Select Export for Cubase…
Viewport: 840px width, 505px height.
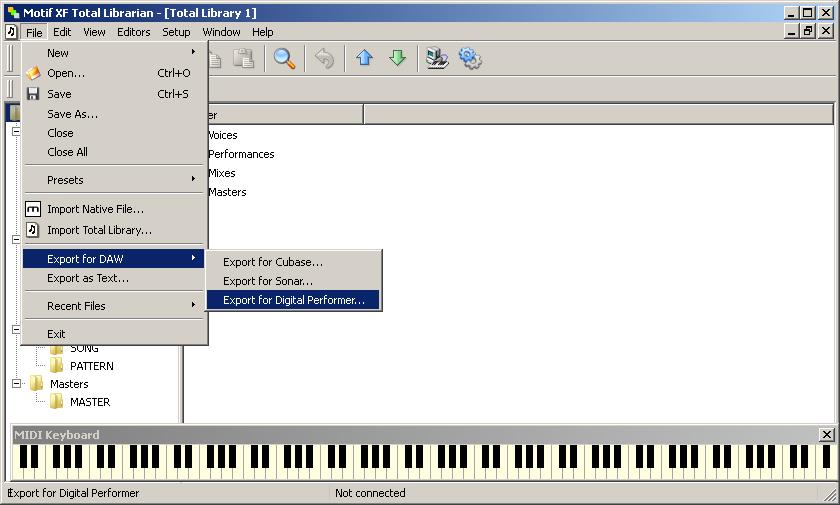click(294, 262)
